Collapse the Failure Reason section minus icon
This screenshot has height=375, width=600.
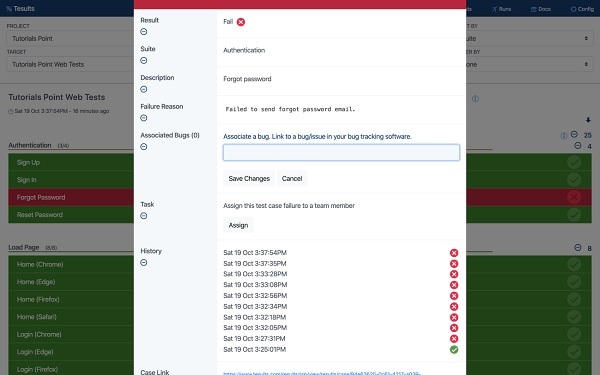pyautogui.click(x=143, y=118)
